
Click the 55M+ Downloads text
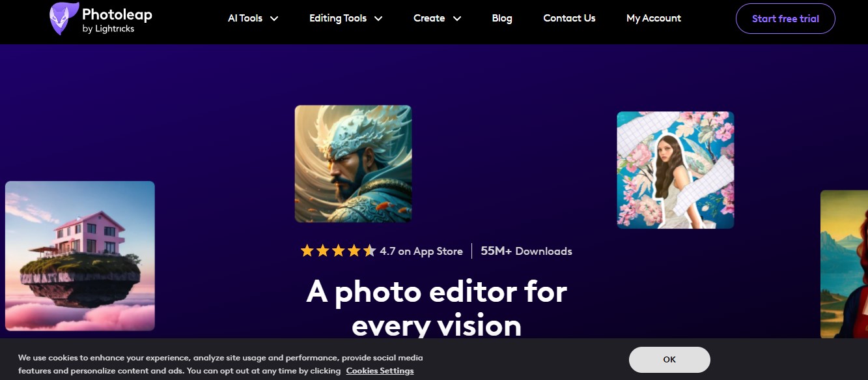click(526, 251)
